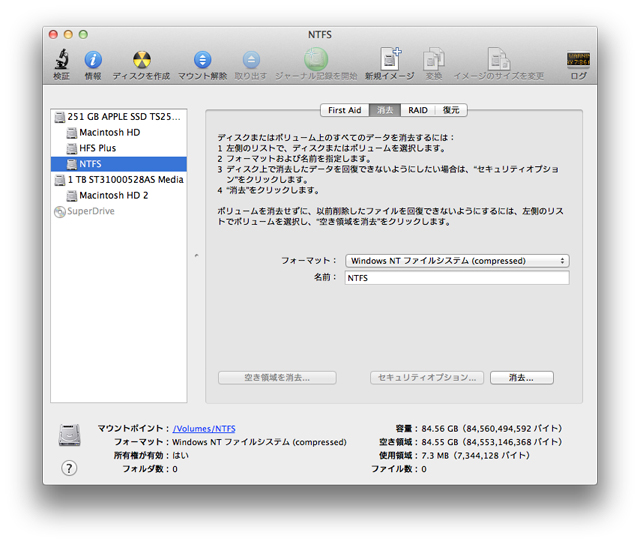This screenshot has height=544, width=640.
Task: Zoom the window with the green button
Action: (83, 35)
